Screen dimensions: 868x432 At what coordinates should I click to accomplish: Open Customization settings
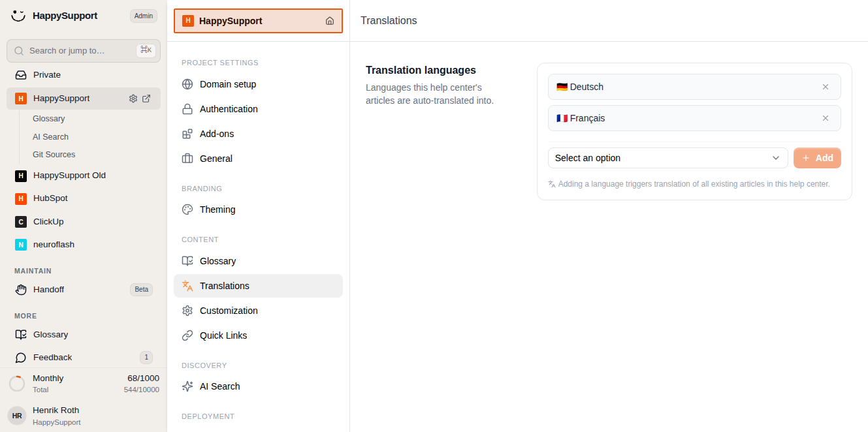point(258,311)
